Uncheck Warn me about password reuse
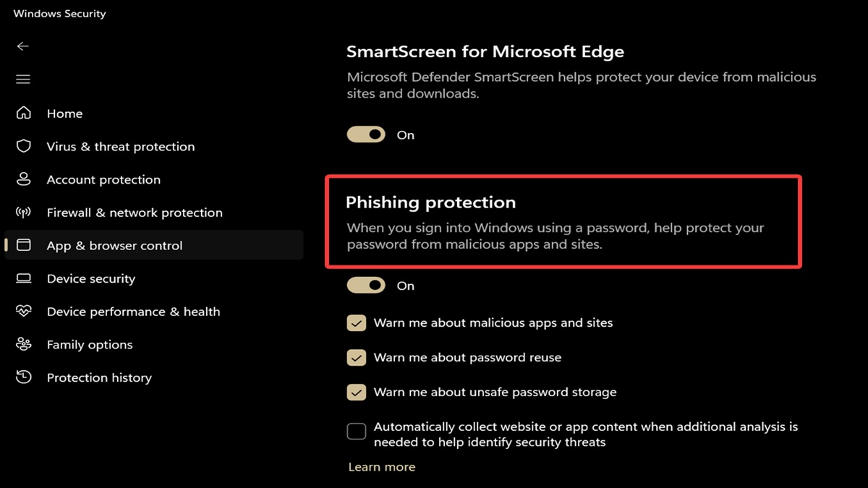The image size is (868, 488). (357, 358)
